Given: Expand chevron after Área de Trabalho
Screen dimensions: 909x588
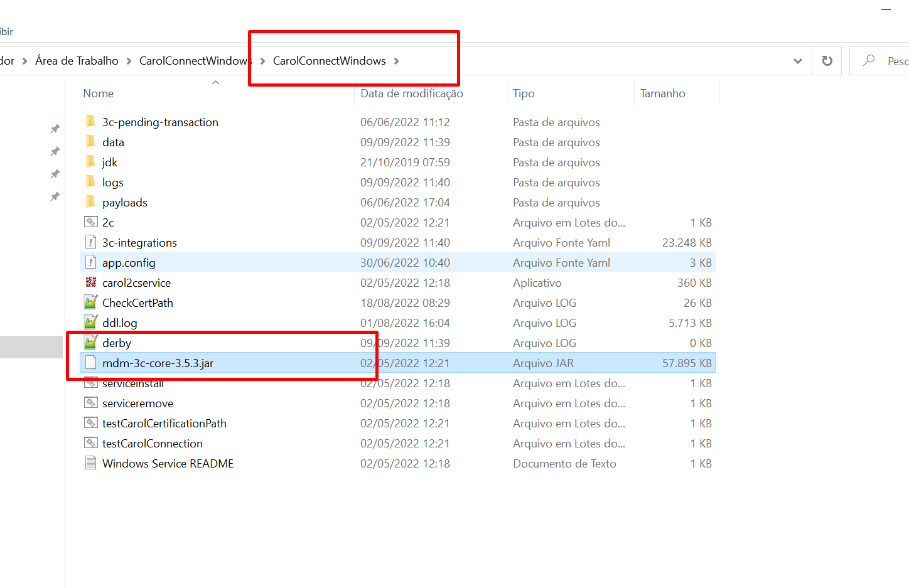Looking at the screenshot, I should tap(129, 61).
